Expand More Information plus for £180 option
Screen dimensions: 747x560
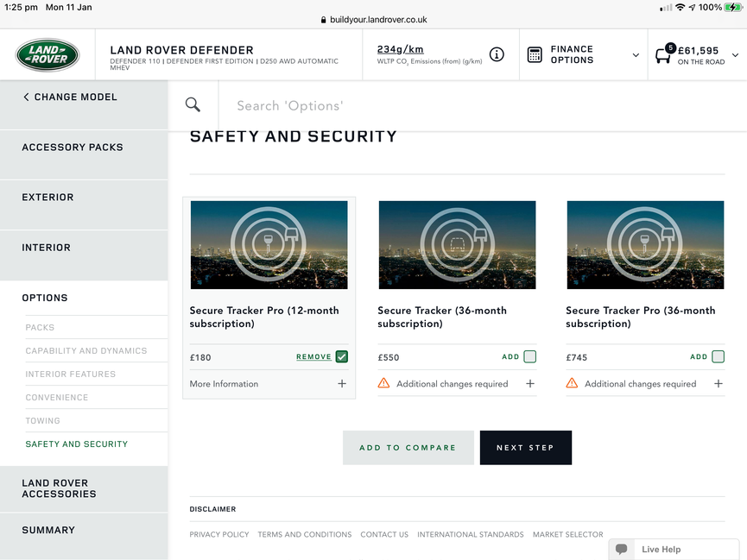342,384
